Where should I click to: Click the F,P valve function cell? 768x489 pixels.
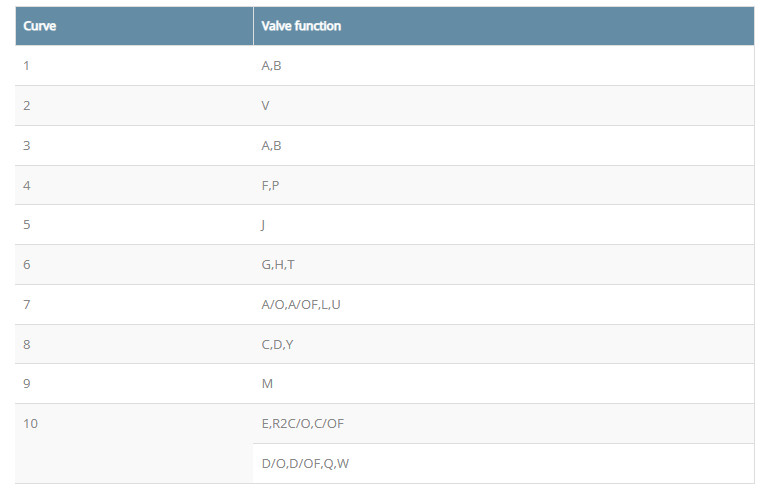point(270,185)
